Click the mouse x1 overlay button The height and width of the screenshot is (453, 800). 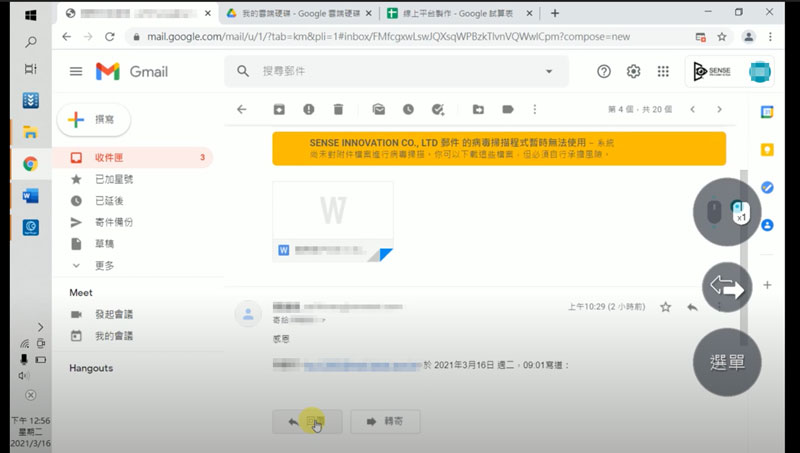(727, 212)
